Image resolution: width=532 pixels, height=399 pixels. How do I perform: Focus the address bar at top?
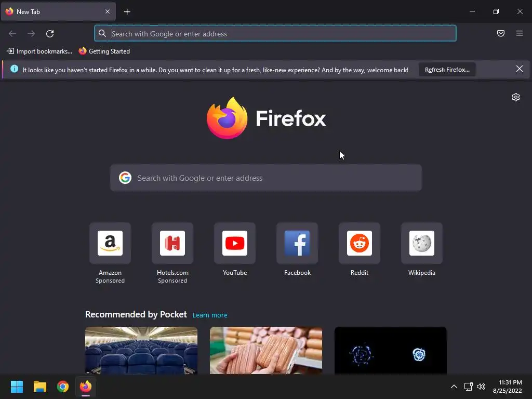(275, 34)
